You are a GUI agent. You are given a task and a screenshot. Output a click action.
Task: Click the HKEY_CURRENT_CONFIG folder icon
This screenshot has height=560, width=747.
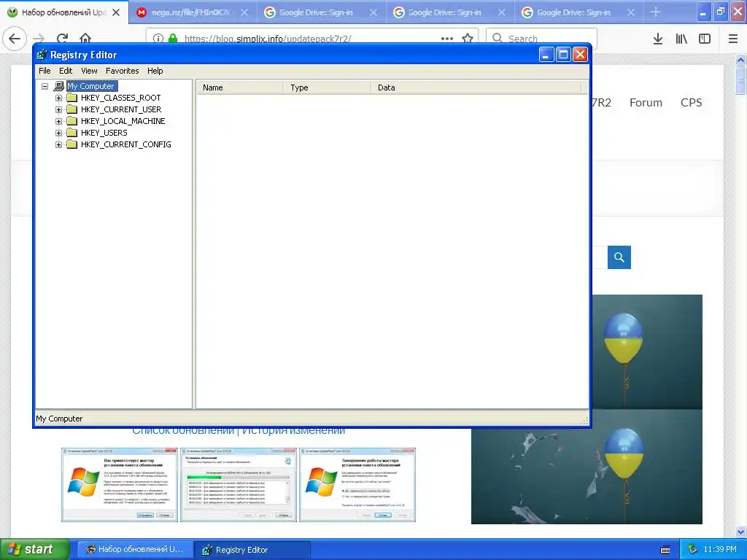tap(72, 144)
